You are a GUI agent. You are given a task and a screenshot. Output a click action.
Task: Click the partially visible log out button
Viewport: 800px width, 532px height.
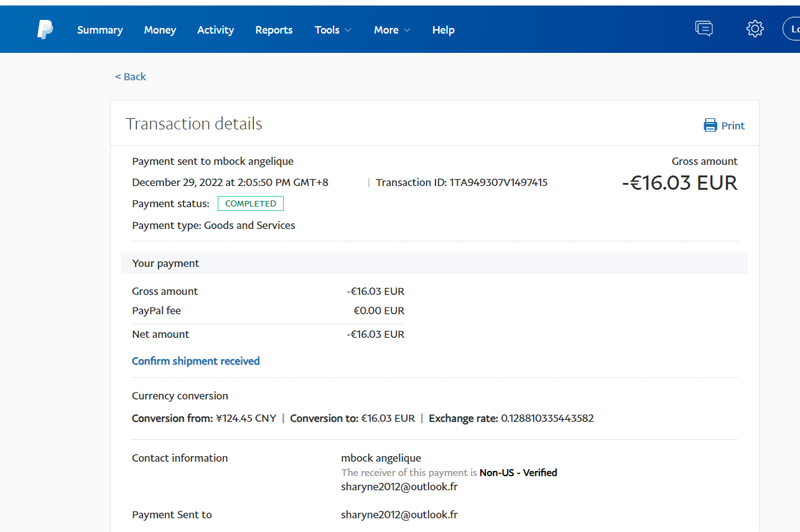click(792, 29)
